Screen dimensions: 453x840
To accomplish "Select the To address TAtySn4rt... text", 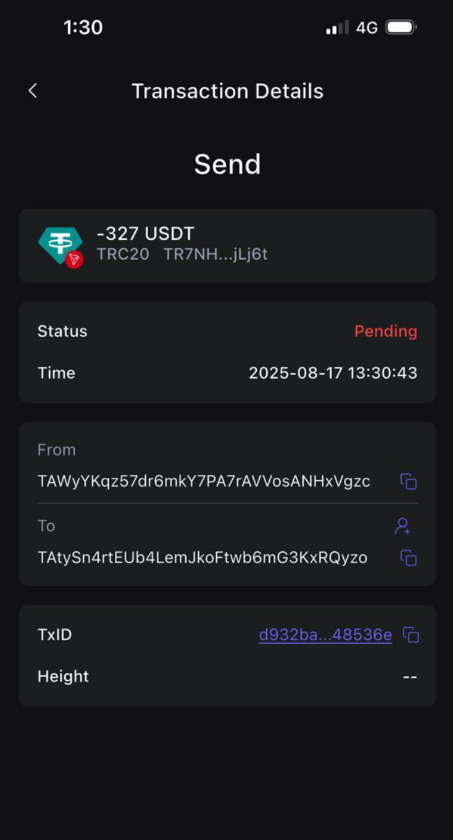I will point(202,558).
